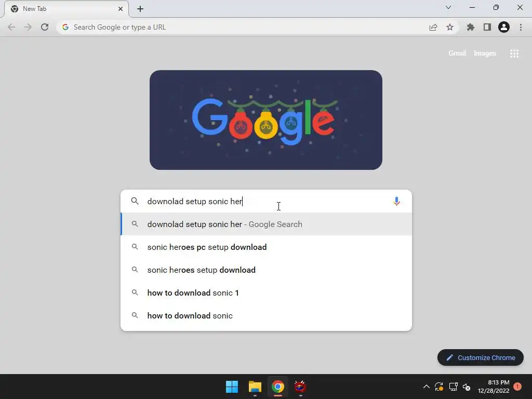Pick suggestion 'how to download sonic 1'
The image size is (532, 399).
click(267, 293)
